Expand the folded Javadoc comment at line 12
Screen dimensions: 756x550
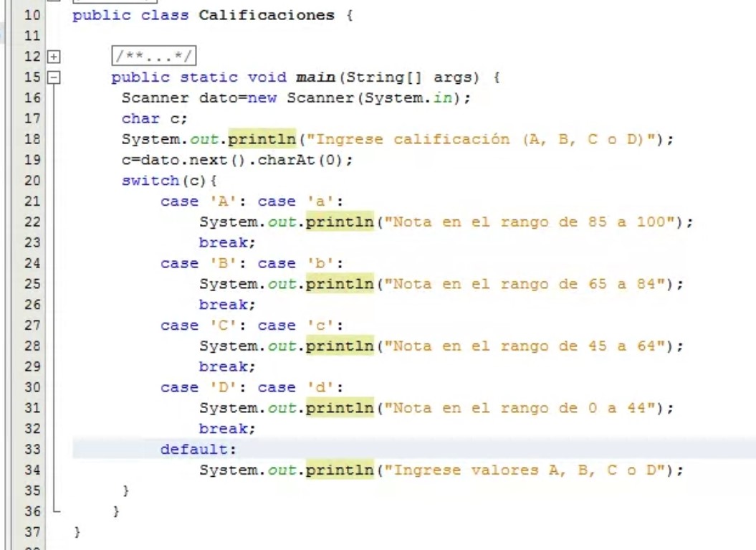(54, 57)
